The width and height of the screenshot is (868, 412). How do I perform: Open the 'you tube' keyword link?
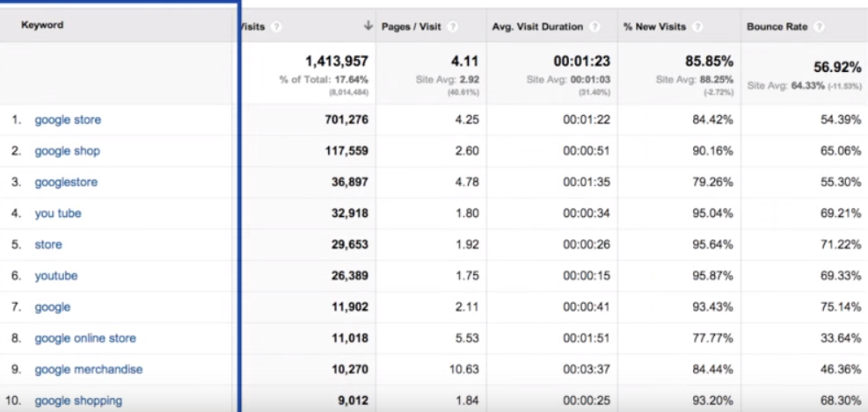[x=58, y=213]
